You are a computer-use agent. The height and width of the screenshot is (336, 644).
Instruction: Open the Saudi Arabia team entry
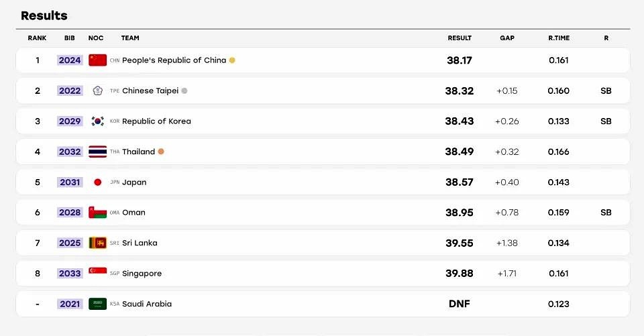coord(147,304)
